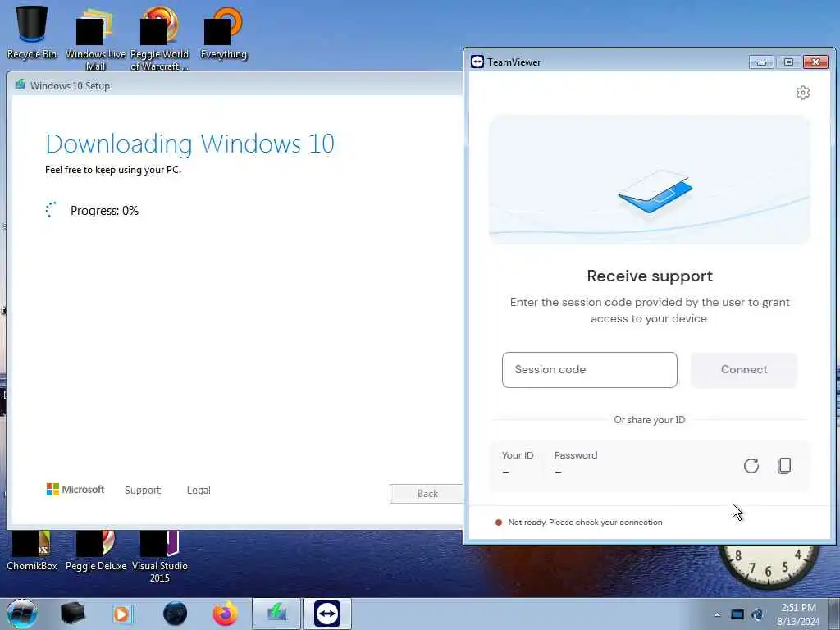The image size is (840, 630).
Task: Click the monitor tray icon
Action: pos(737,614)
